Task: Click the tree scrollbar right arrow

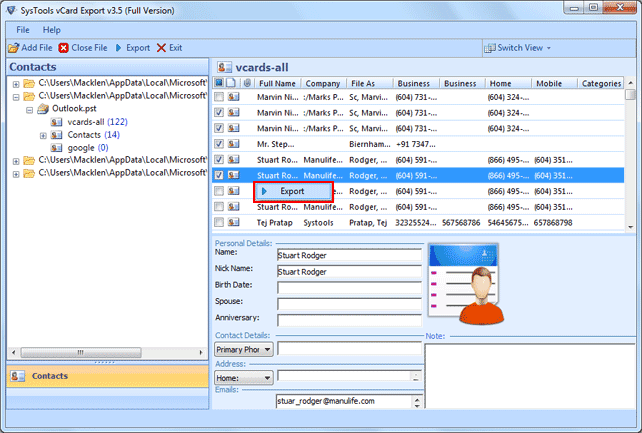Action: tap(201, 352)
